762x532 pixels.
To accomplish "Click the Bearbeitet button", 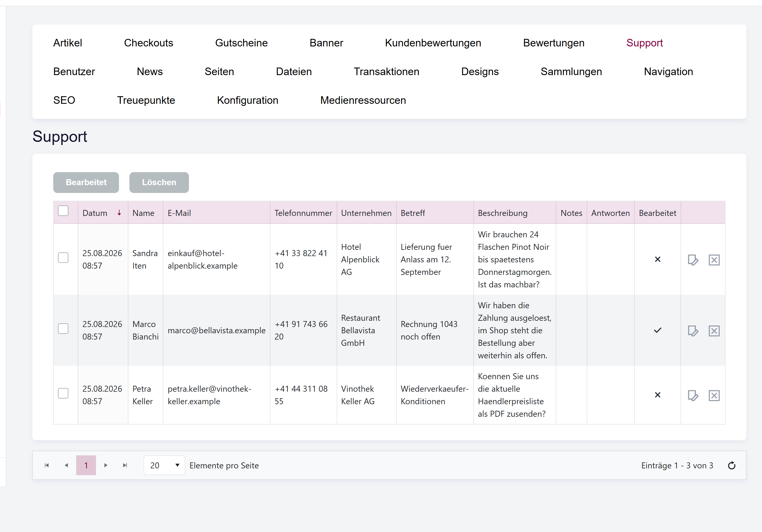I will (86, 183).
